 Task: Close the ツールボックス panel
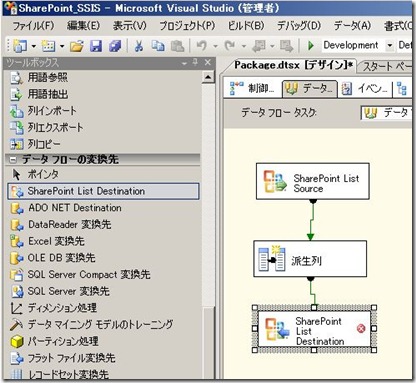coord(208,62)
